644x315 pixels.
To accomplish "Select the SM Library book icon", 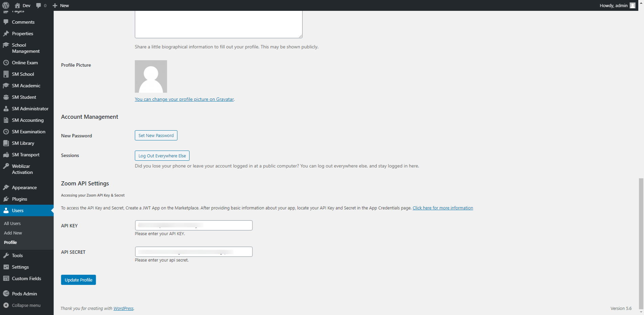I will click(6, 143).
